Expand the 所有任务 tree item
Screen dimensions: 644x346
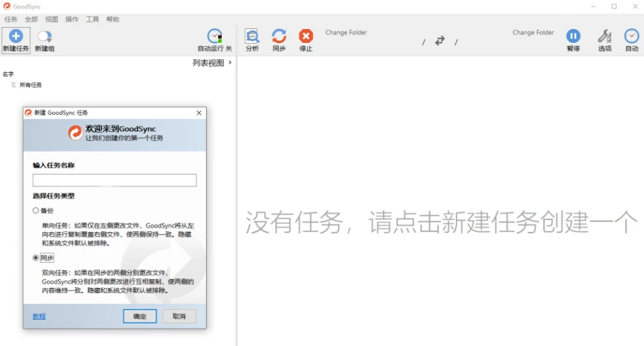pyautogui.click(x=14, y=85)
